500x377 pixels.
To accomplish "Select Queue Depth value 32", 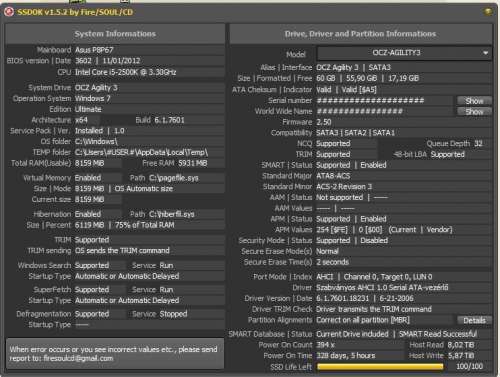I will pos(478,144).
